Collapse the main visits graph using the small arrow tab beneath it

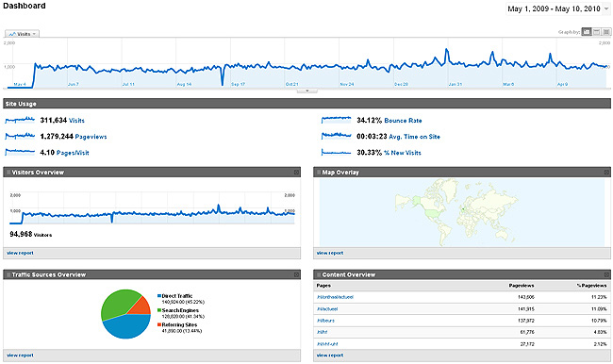point(306,91)
